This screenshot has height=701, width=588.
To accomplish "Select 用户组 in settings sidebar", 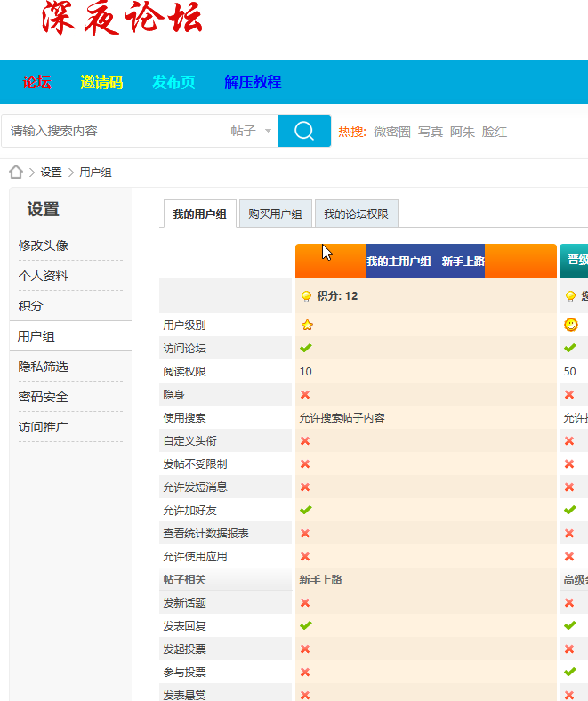I will 36,336.
